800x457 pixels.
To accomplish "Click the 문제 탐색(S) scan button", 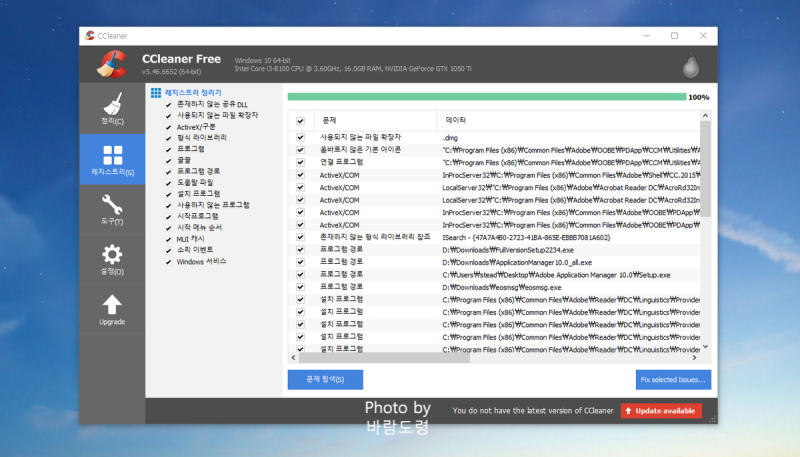I will pyautogui.click(x=326, y=379).
